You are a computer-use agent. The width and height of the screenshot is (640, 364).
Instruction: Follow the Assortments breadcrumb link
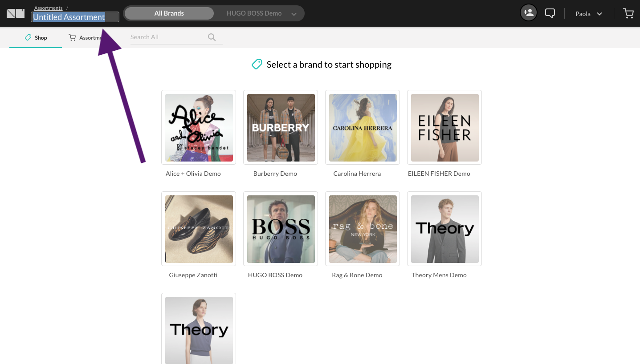[49, 8]
